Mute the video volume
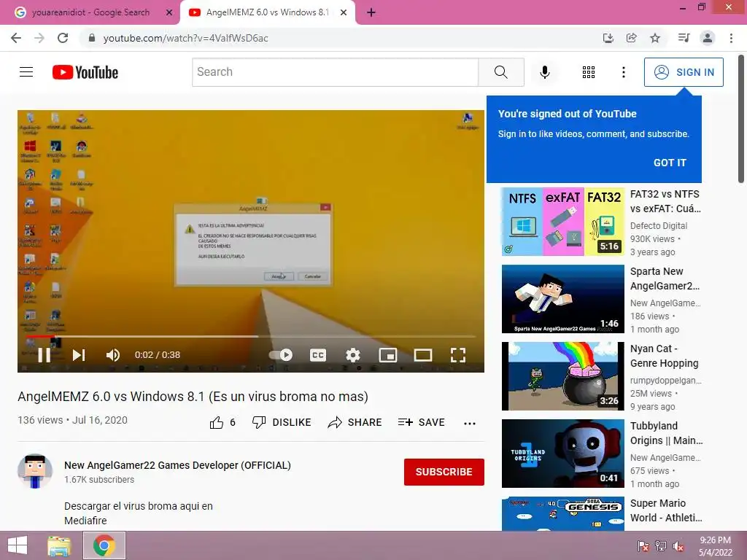The height and width of the screenshot is (560, 747). (x=113, y=355)
